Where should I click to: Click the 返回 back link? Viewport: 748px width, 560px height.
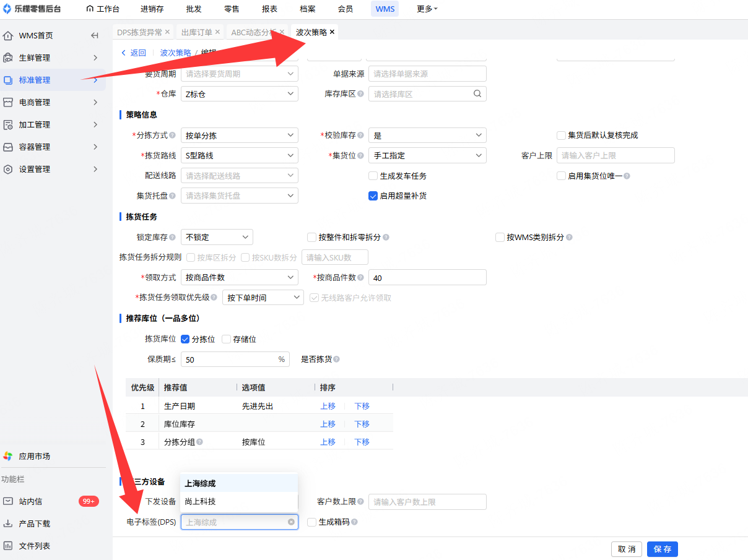click(x=134, y=53)
